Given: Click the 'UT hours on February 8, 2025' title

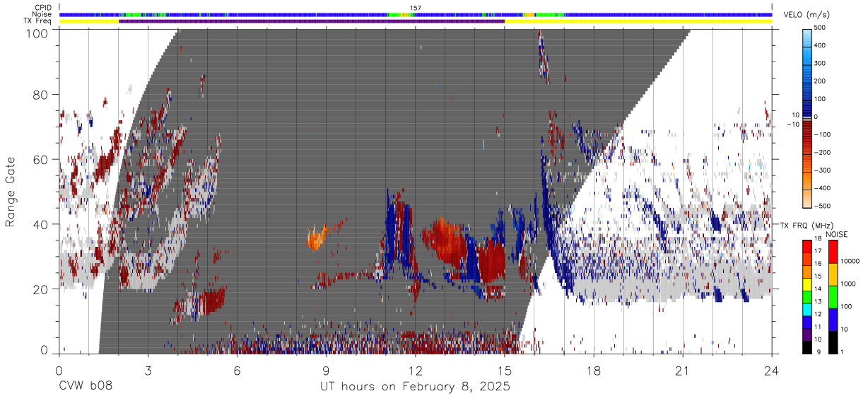Looking at the screenshot, I should (x=416, y=387).
